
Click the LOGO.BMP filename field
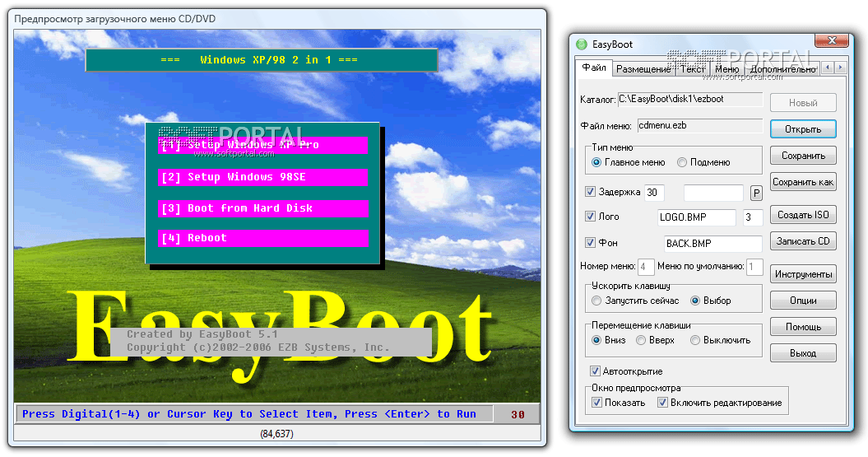(697, 217)
